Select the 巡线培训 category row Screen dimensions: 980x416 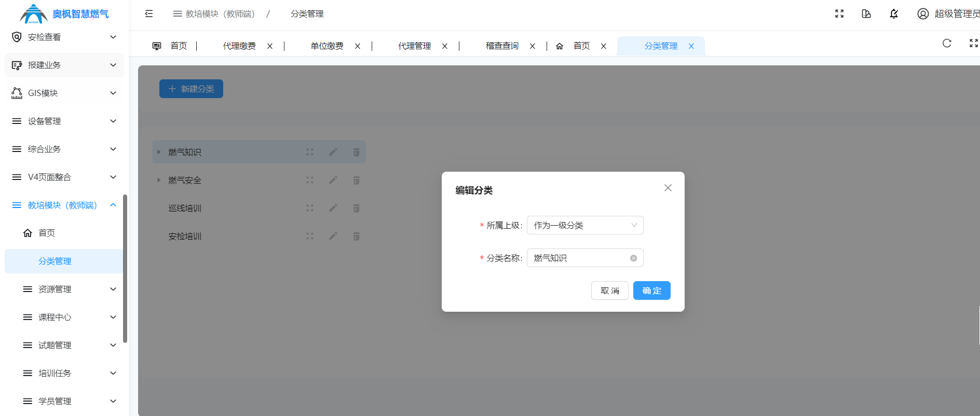click(259, 208)
